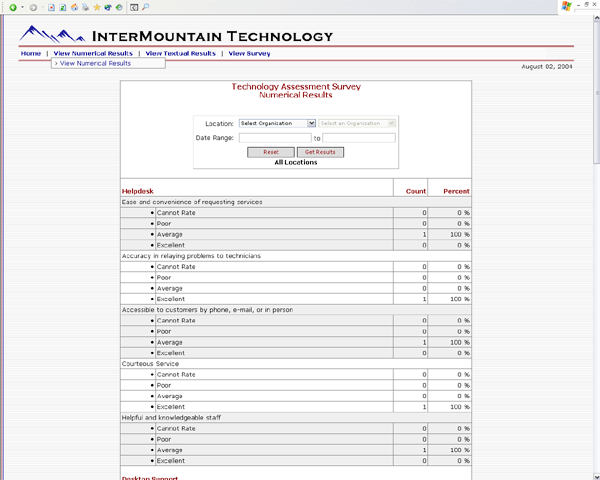600x480 pixels.
Task: Click 'Ease and convenience of requesting services'
Action: 192,202
